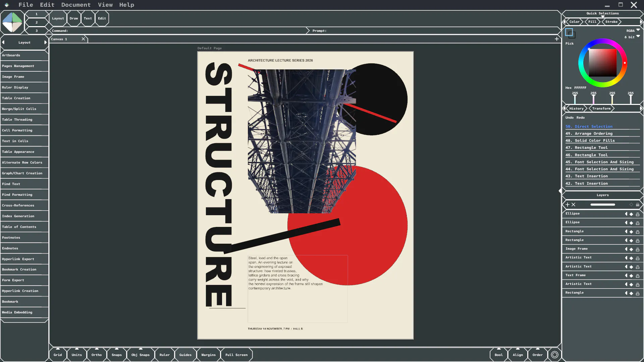Add a new layer with the plus icon
This screenshot has width=644, height=362.
[568, 204]
